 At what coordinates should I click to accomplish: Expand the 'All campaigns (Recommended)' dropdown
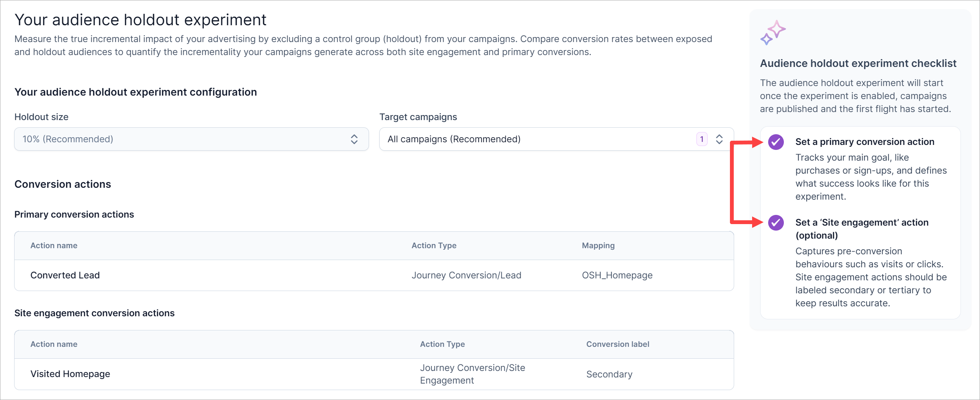coord(535,139)
